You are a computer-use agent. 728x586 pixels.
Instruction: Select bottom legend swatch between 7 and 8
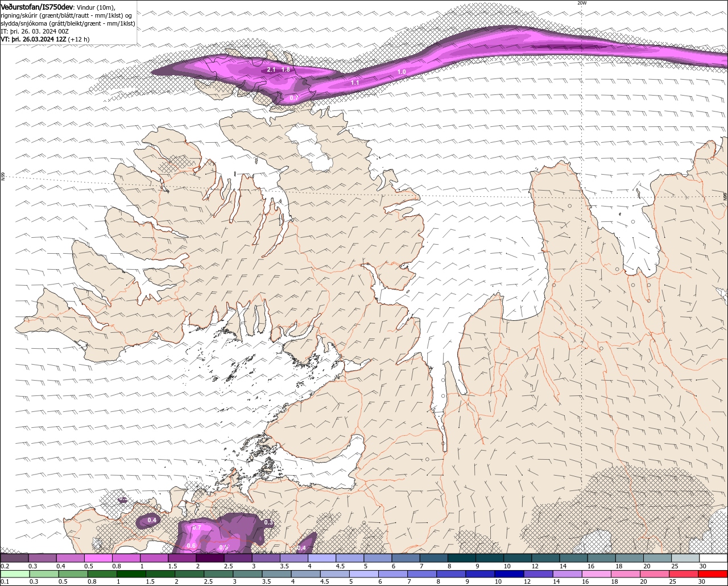(422, 573)
